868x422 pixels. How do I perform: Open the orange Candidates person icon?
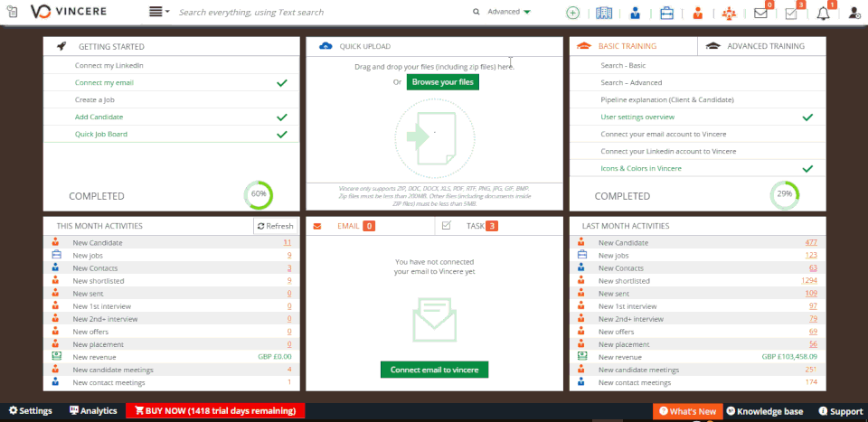(697, 13)
